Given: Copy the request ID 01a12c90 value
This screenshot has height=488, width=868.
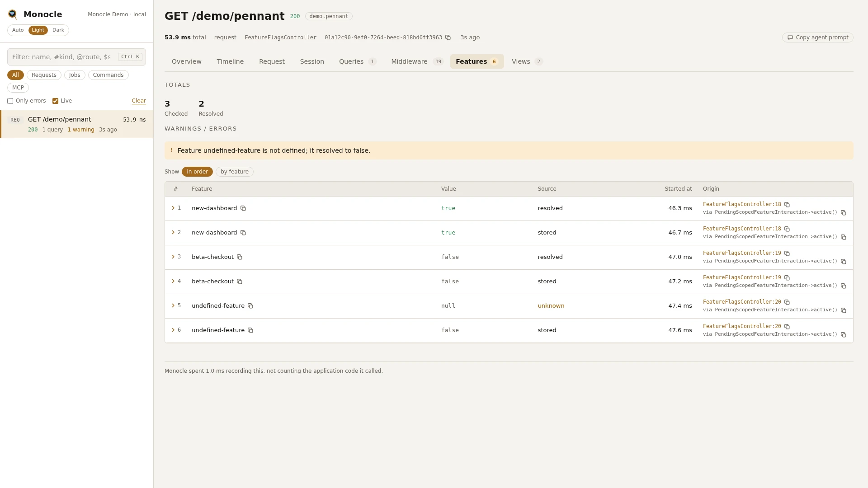Looking at the screenshot, I should [448, 38].
